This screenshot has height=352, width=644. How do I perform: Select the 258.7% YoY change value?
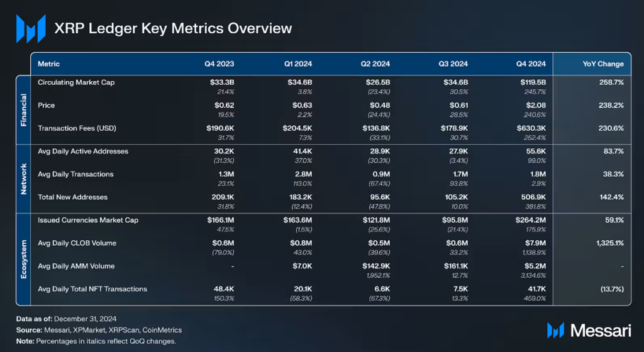(611, 82)
